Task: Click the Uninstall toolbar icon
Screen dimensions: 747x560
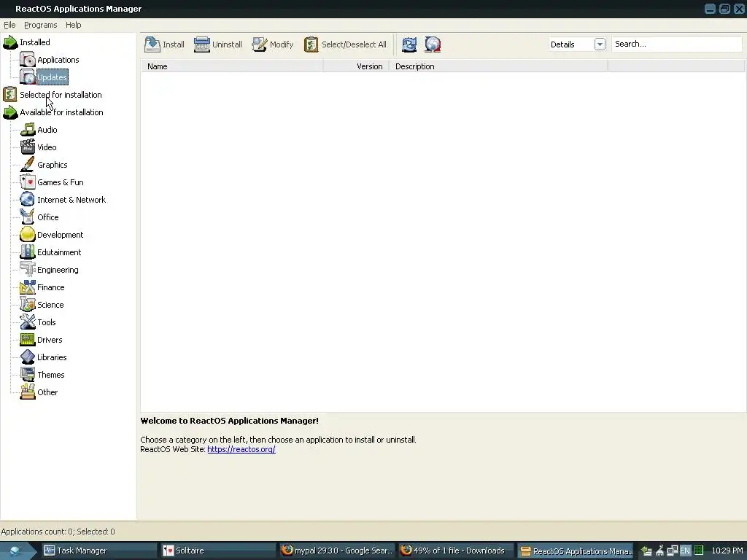Action: [x=202, y=44]
